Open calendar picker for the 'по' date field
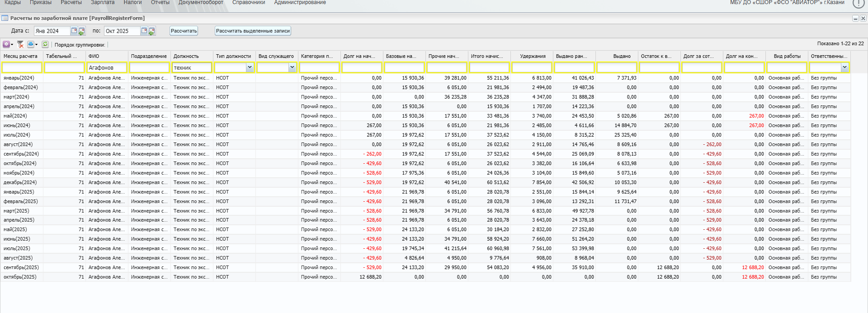Image resolution: width=868 pixels, height=313 pixels. [x=144, y=31]
